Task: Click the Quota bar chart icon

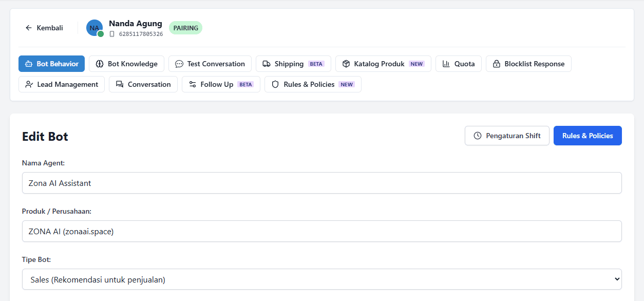Action: coord(447,64)
